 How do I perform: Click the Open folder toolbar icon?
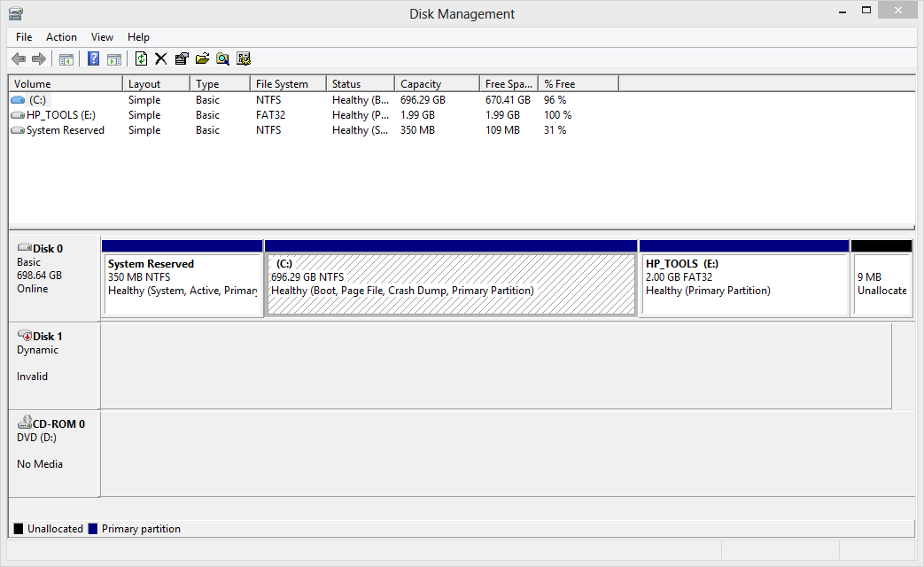point(202,59)
